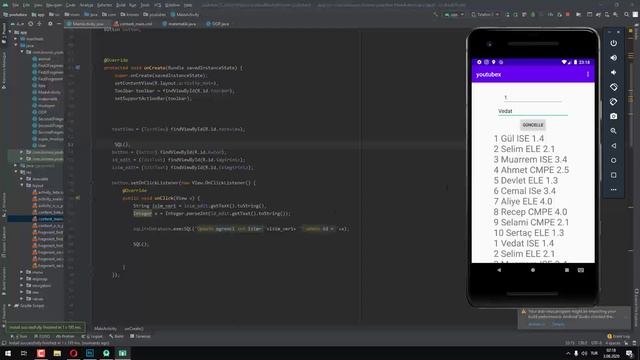Image resolution: width=640 pixels, height=360 pixels.
Task: Collapse the java folder in project tree
Action: click(x=16, y=46)
